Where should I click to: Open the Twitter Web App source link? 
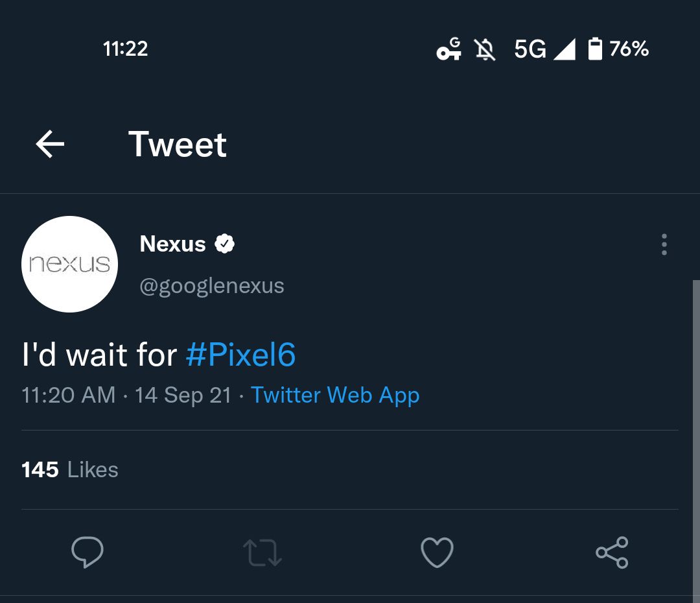coord(335,395)
